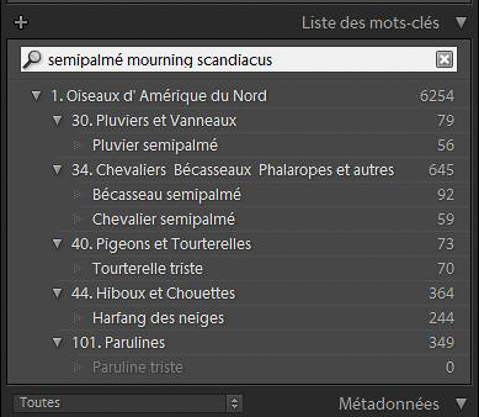Viewport: 479px width, 417px height.
Task: Collapse 1. Oiseaux d'Amérique du Nord
Action: pos(36,96)
